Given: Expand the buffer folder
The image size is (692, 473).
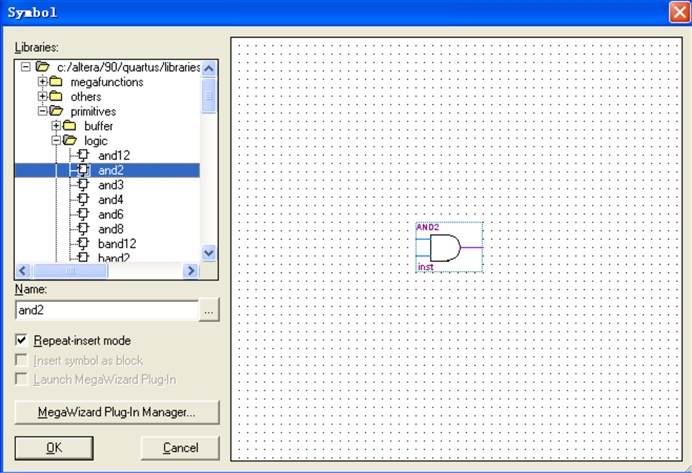Looking at the screenshot, I should click(56, 126).
